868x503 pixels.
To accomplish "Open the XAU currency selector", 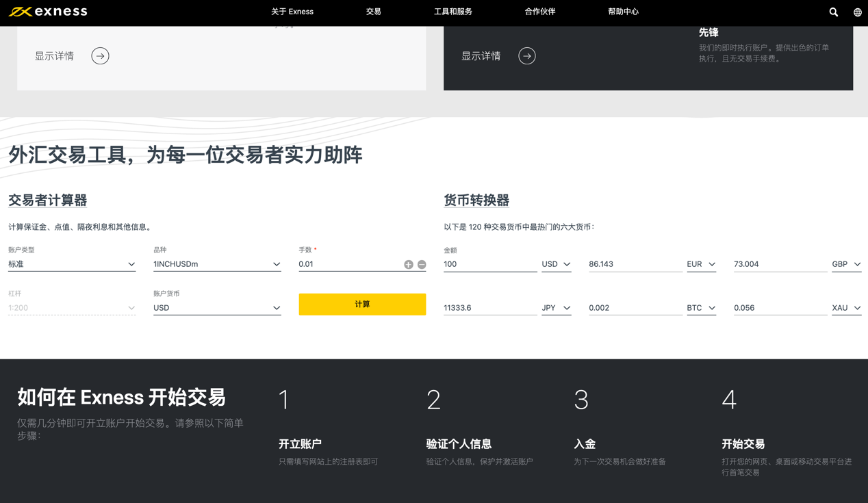I will [846, 308].
